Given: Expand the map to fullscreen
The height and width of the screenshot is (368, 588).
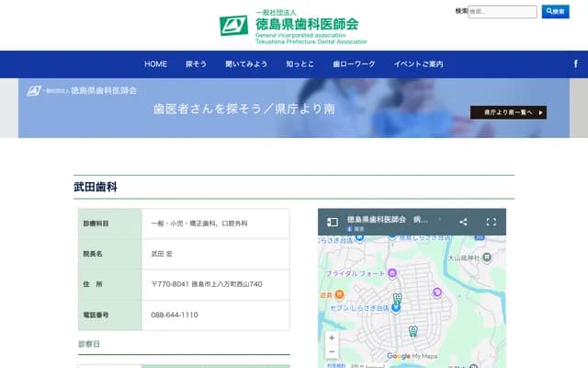Looking at the screenshot, I should [491, 222].
